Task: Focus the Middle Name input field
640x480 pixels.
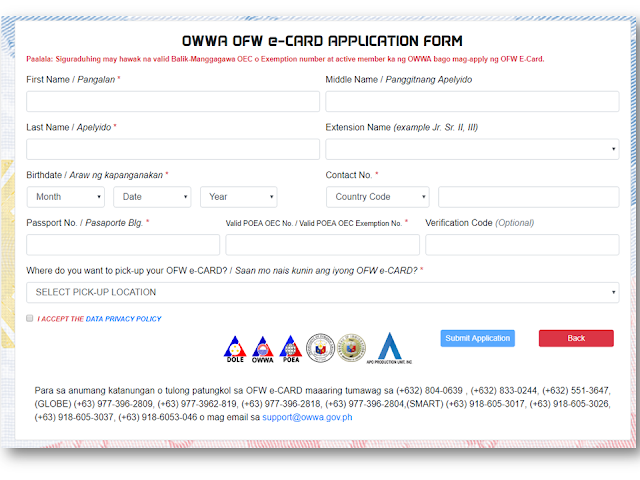Action: coord(472,101)
